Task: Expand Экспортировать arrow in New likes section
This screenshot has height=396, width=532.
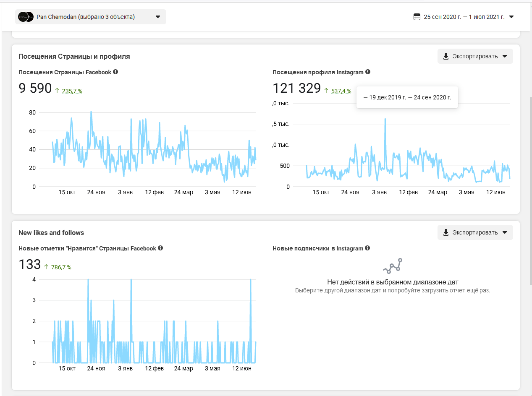Action: [505, 232]
